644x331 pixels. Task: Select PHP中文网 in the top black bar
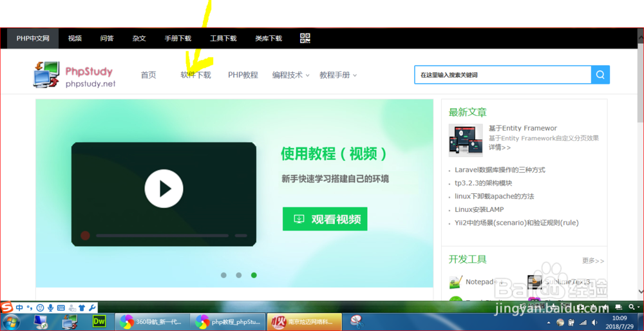point(33,38)
